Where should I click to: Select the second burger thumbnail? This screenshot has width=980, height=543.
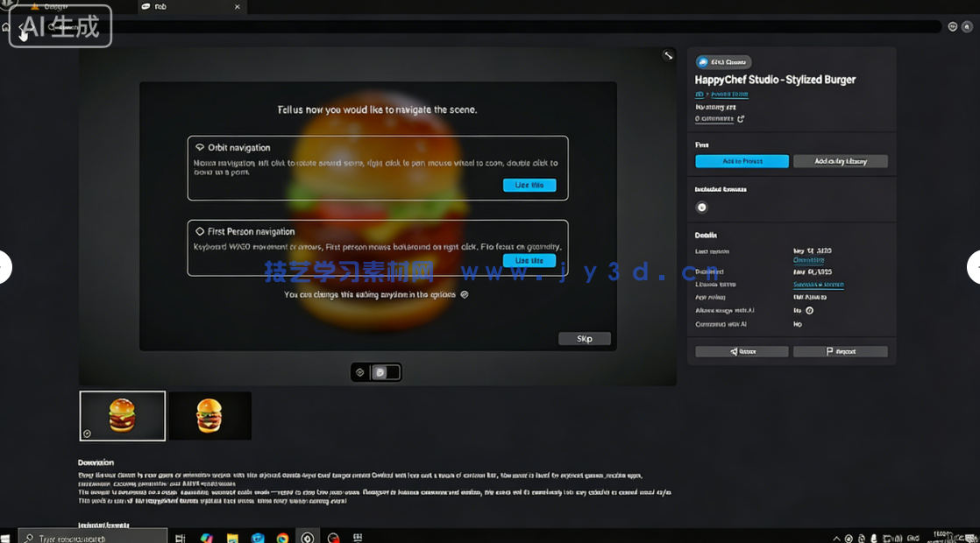209,416
